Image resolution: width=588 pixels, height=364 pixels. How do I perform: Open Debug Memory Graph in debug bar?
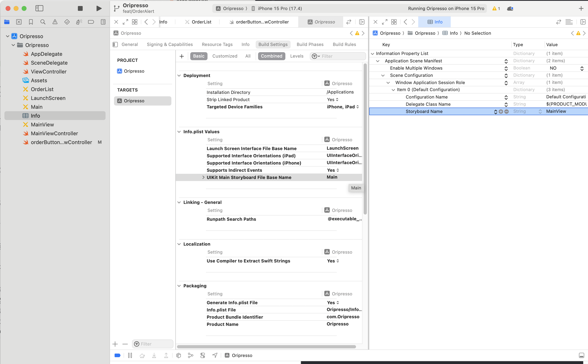click(x=190, y=355)
